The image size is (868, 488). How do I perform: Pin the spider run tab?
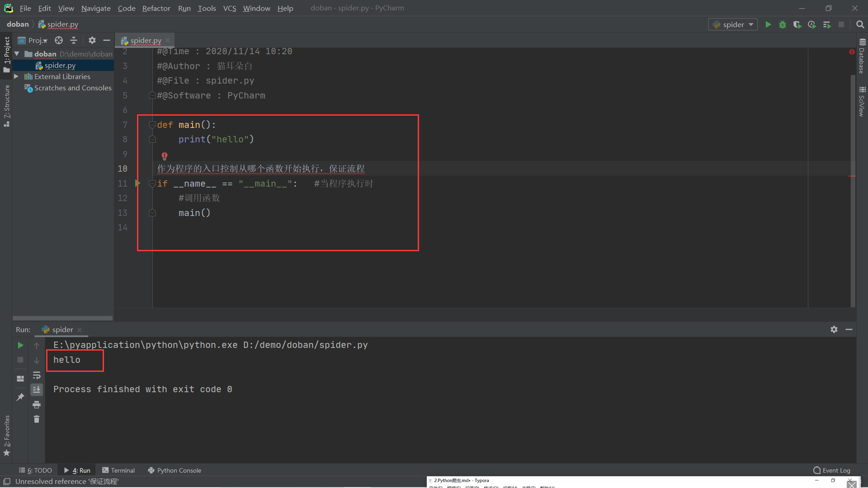(x=20, y=397)
